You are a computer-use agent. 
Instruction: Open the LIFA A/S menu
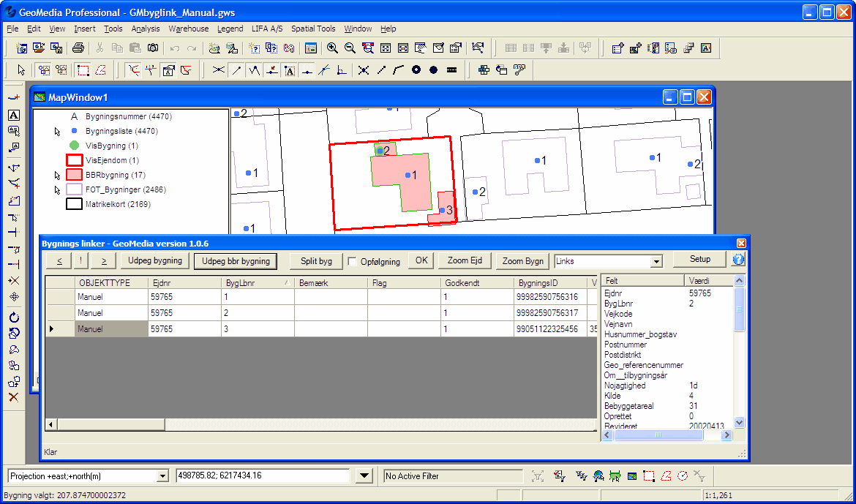(267, 29)
